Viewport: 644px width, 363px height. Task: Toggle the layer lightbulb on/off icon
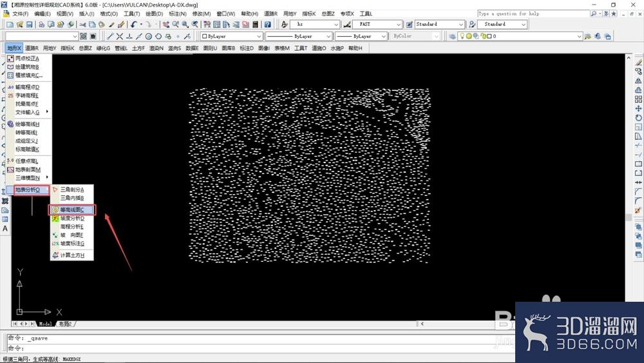coord(462,36)
